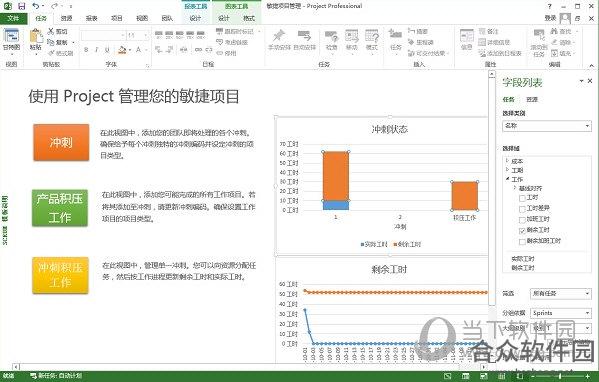The width and height of the screenshot is (599, 382).
Task: Click the Bold B formatting icon
Action: 86,50
